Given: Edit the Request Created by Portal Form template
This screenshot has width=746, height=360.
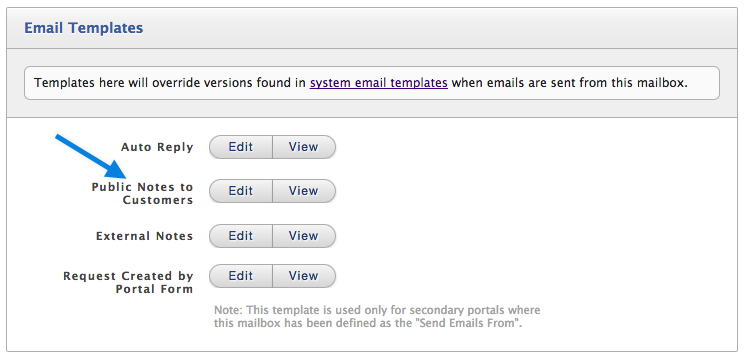Looking at the screenshot, I should click(x=241, y=276).
